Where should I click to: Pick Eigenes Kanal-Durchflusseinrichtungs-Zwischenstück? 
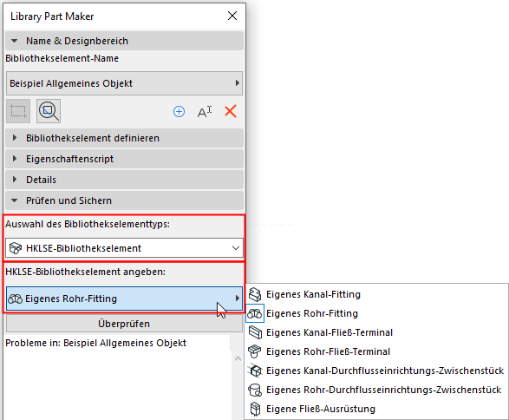point(376,371)
